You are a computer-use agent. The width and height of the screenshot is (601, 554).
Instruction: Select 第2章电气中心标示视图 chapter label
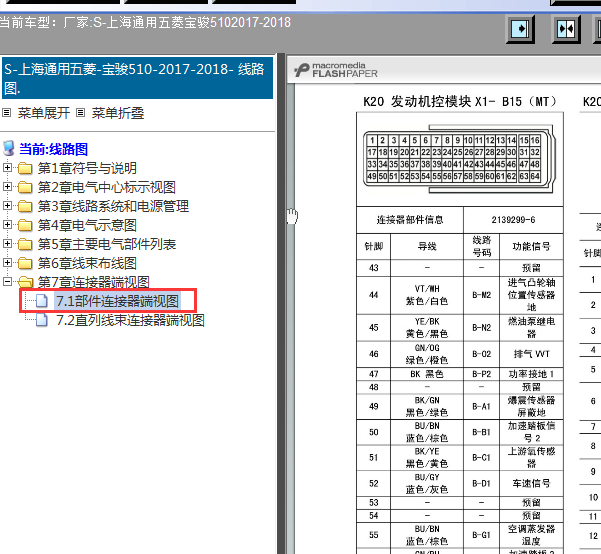(107, 187)
